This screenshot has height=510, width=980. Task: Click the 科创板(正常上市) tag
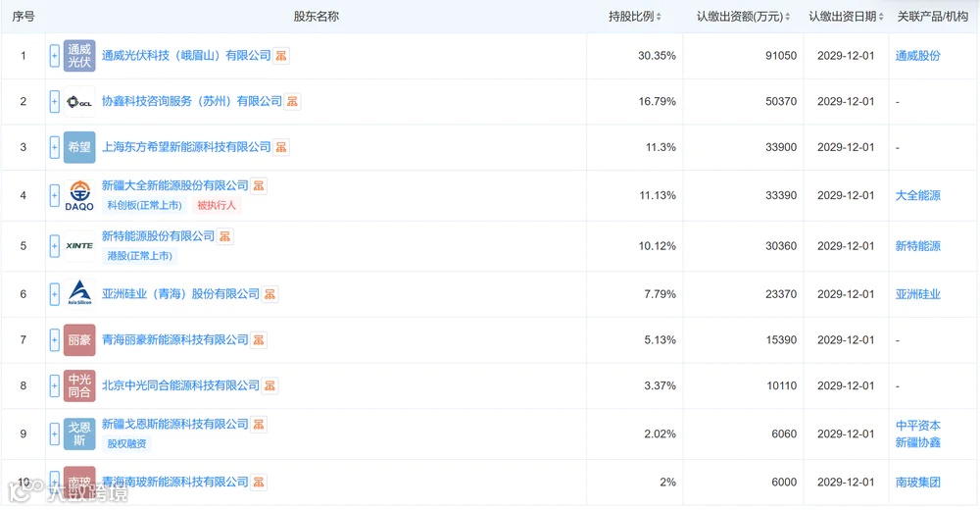pos(144,205)
